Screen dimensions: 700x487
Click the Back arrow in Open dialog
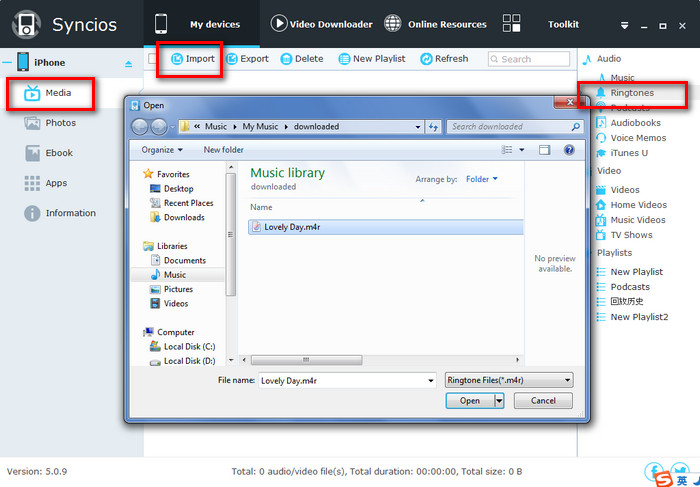coord(139,127)
